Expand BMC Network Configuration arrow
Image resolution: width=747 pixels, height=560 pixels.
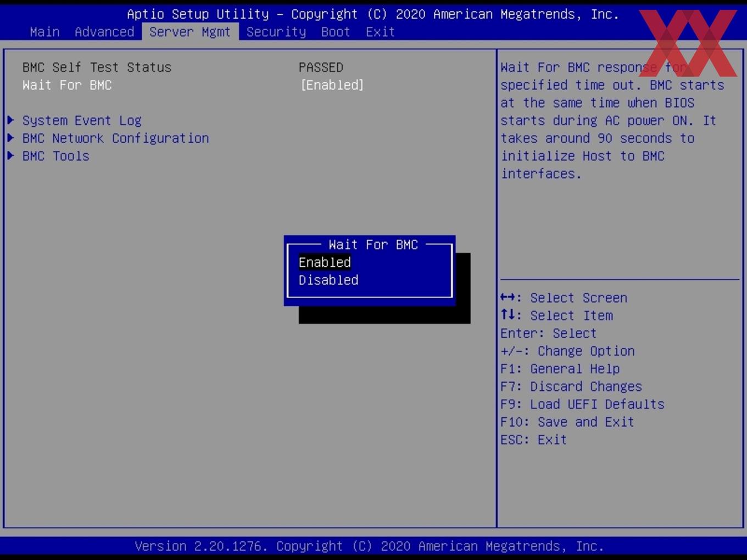pyautogui.click(x=10, y=138)
